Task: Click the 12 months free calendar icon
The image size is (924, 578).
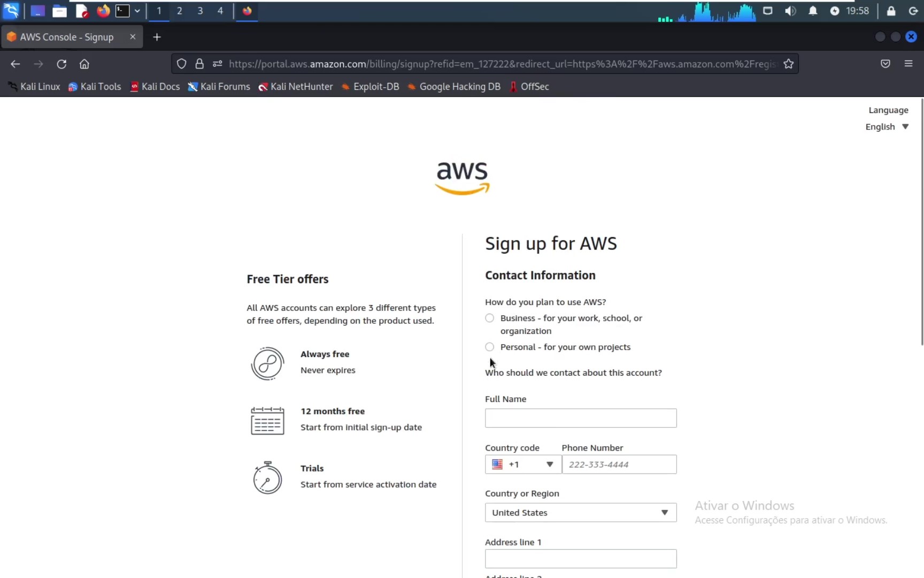Action: coord(267,421)
